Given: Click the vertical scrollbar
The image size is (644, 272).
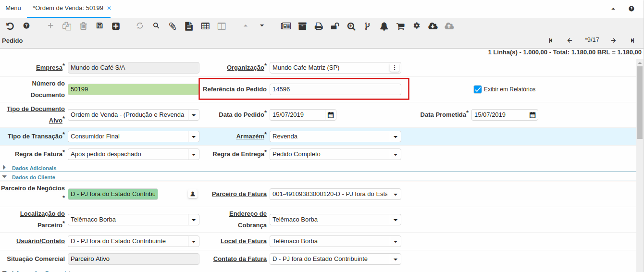Looking at the screenshot, I should point(640,102).
